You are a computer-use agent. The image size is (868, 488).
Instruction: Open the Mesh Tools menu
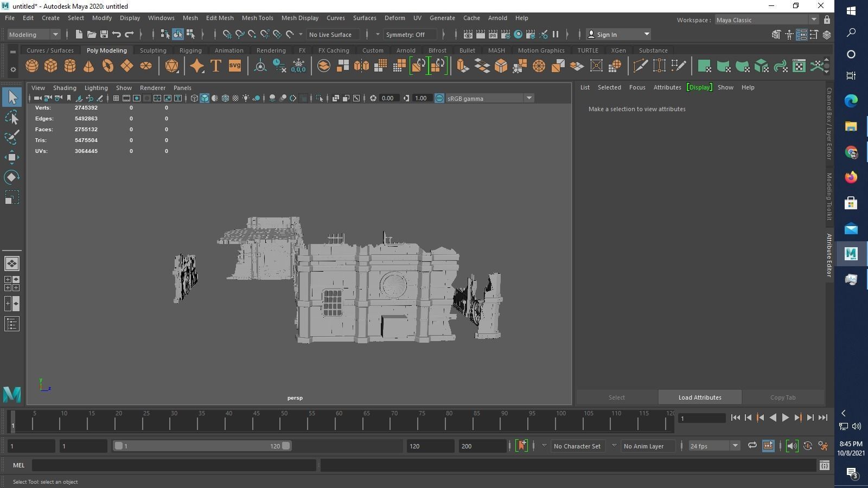(257, 18)
